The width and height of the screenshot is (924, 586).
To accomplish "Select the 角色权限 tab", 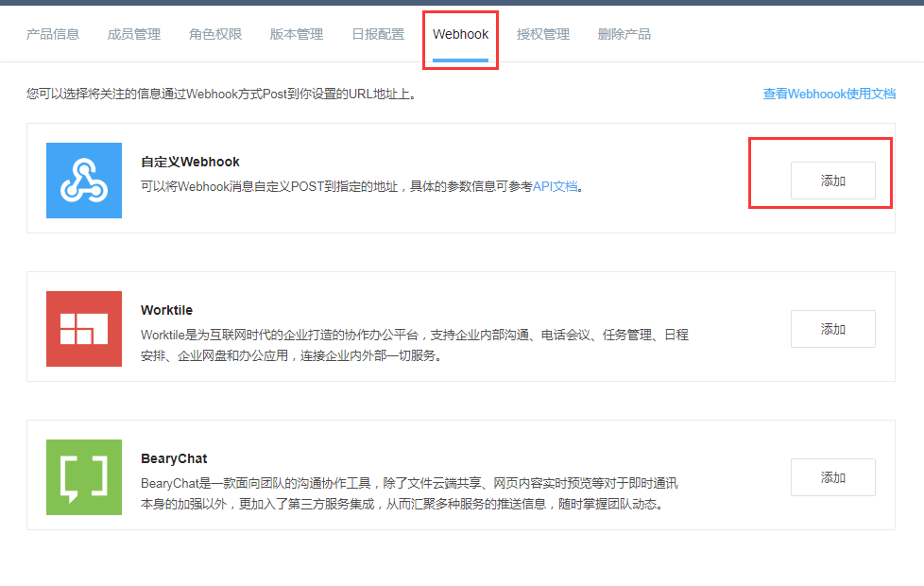I will point(214,33).
